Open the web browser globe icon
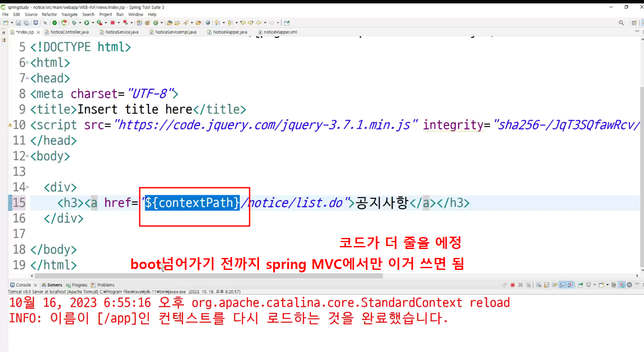 [x=208, y=23]
